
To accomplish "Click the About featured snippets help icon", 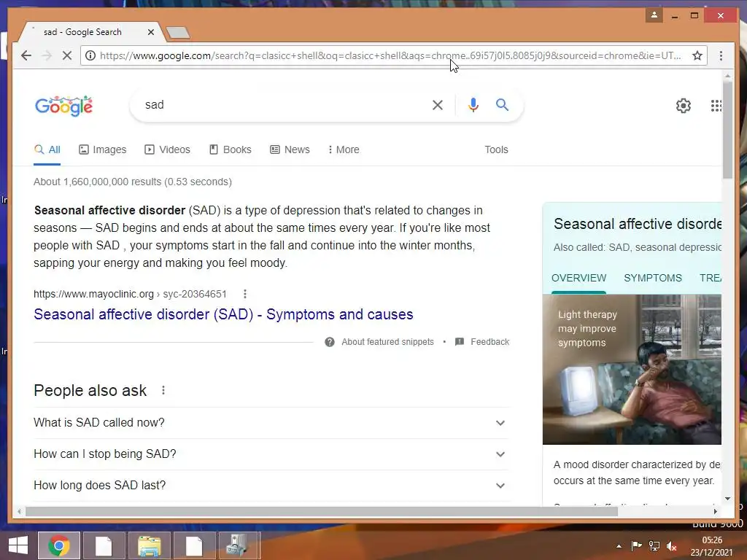I will [x=330, y=342].
